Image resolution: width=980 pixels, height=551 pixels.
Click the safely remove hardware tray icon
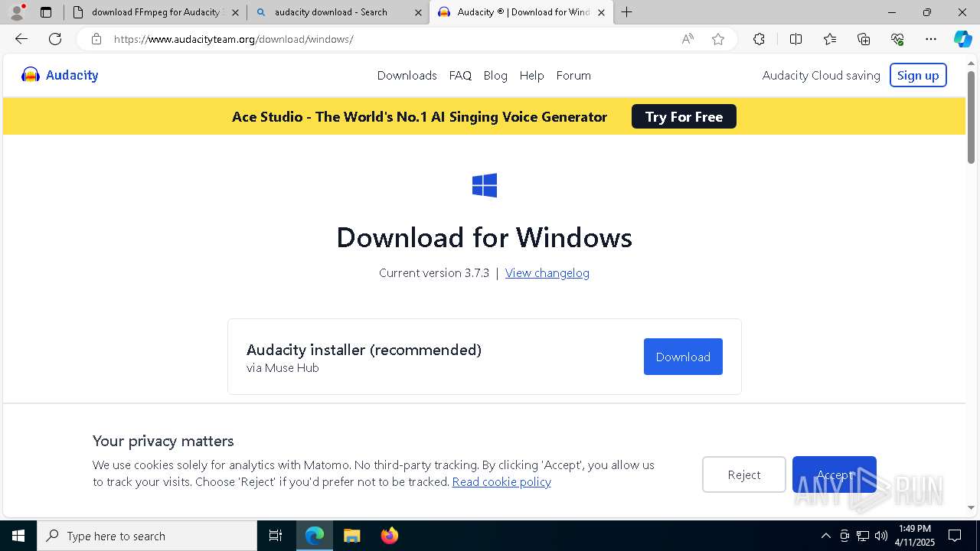click(x=844, y=536)
